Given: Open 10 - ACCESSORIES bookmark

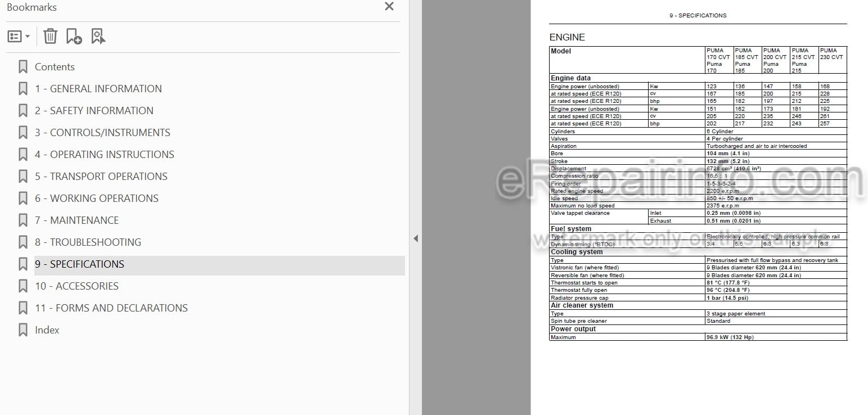Looking at the screenshot, I should click(77, 286).
